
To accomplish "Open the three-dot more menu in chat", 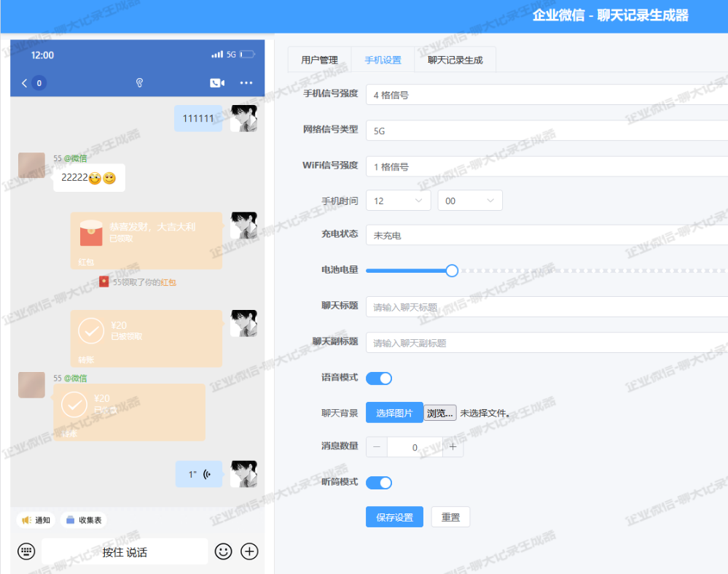I will [246, 82].
